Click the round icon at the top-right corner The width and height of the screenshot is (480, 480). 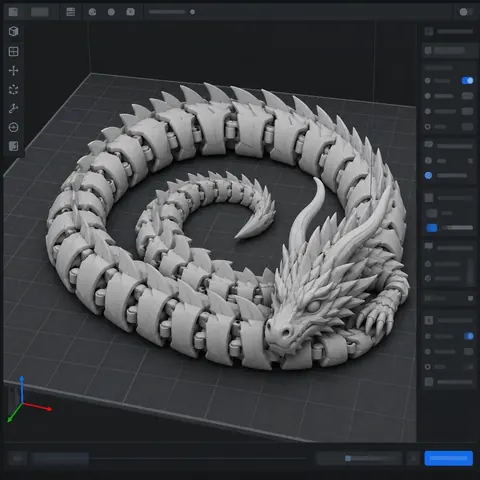(463, 12)
